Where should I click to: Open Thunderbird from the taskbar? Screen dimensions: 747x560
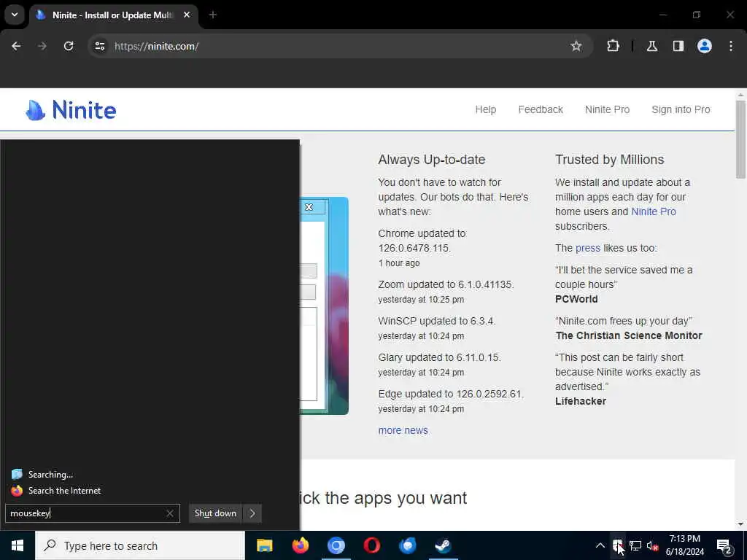(x=407, y=545)
